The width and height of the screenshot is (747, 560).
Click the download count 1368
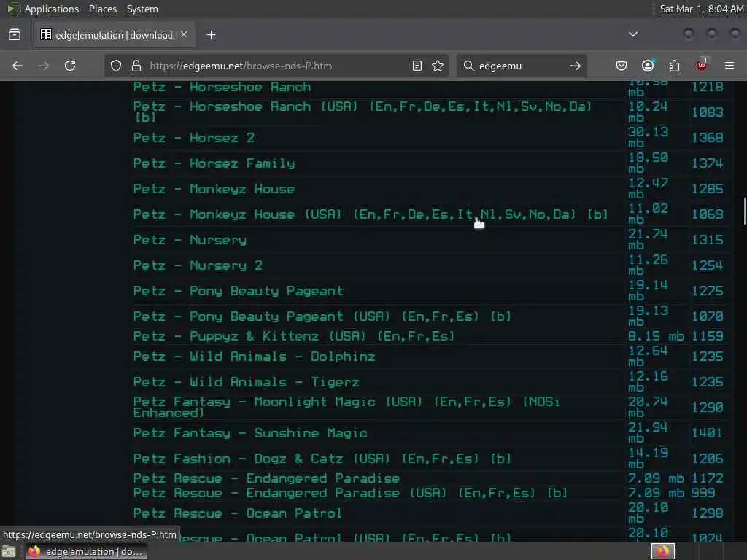[707, 138]
